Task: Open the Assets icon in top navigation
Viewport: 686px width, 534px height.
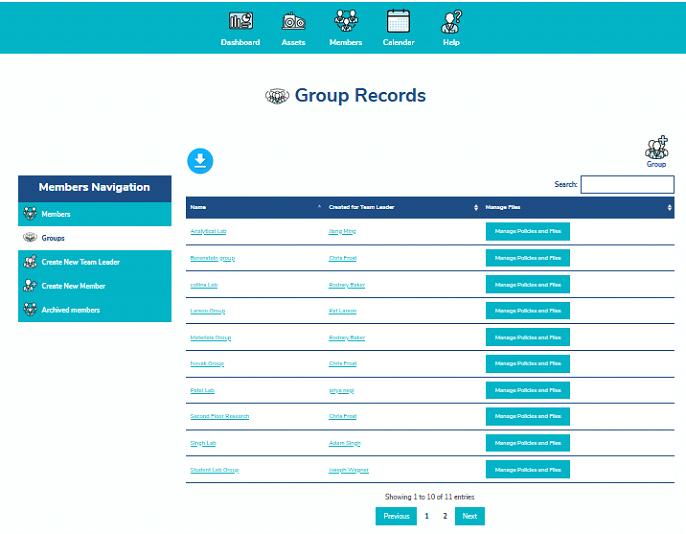Action: pos(293,27)
